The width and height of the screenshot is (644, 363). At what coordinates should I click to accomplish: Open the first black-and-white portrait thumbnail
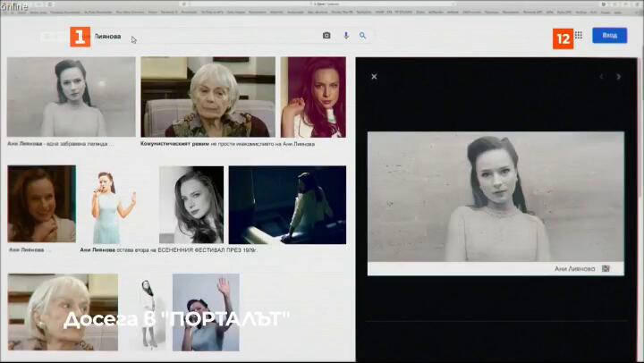[71, 97]
